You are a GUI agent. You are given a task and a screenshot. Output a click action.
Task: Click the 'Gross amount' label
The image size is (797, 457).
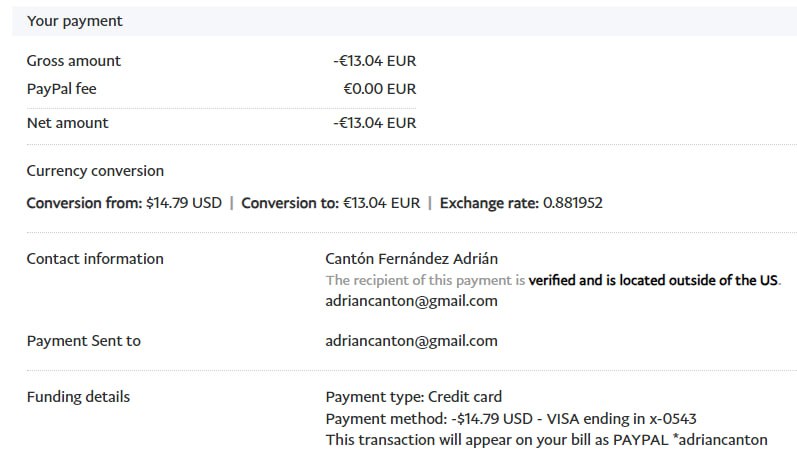coord(74,61)
